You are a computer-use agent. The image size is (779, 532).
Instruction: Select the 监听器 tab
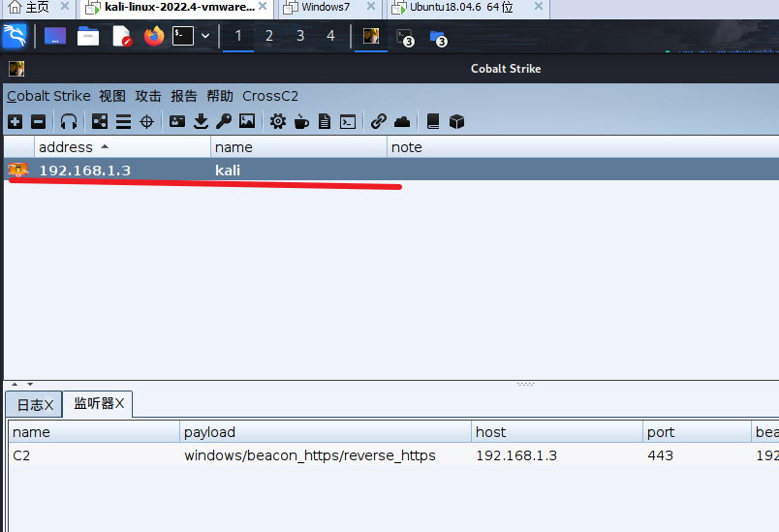pyautogui.click(x=98, y=403)
